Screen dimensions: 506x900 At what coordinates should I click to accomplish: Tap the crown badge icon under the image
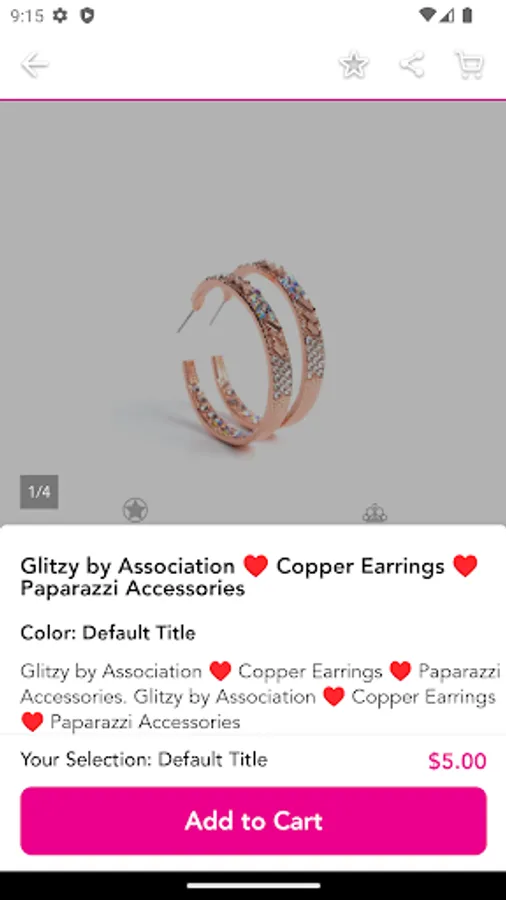pos(375,513)
